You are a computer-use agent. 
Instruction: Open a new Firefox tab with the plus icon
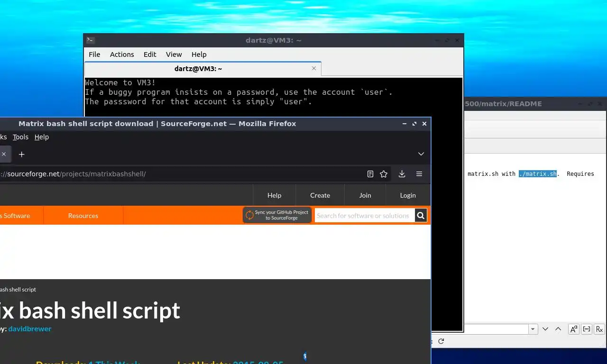point(21,154)
